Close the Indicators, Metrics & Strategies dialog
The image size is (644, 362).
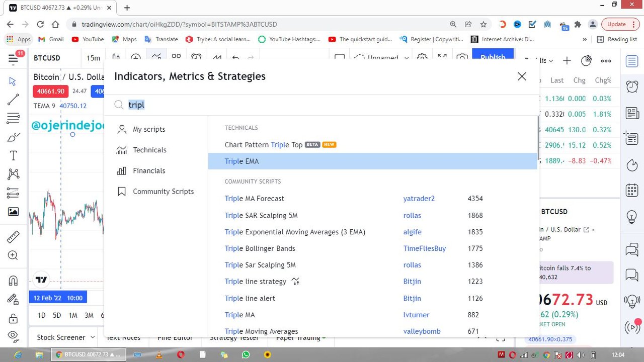[x=522, y=76]
